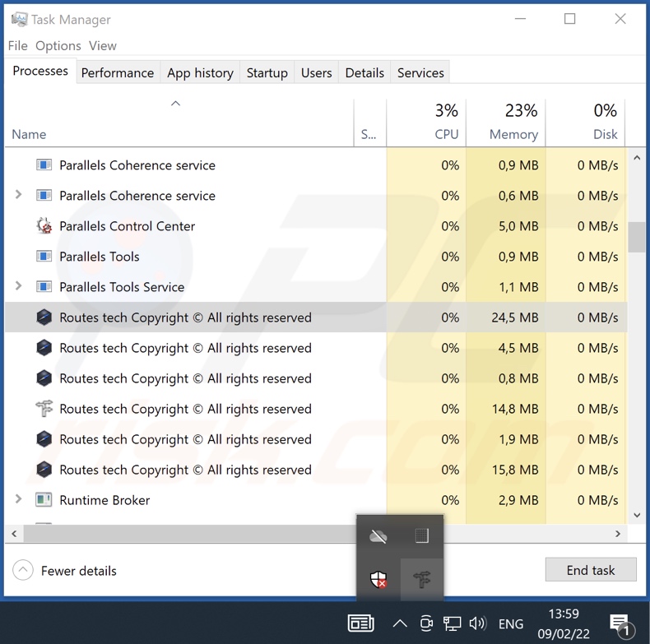The width and height of the screenshot is (650, 644).
Task: Select the Parallels Tools process name
Action: pos(100,257)
